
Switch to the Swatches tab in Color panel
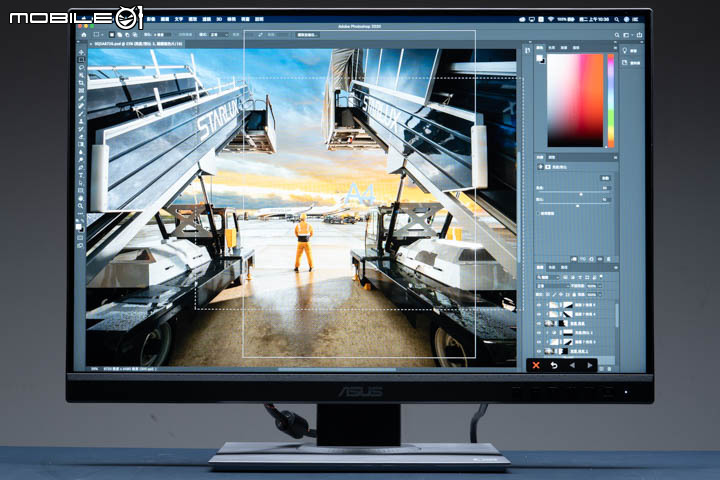(552, 47)
